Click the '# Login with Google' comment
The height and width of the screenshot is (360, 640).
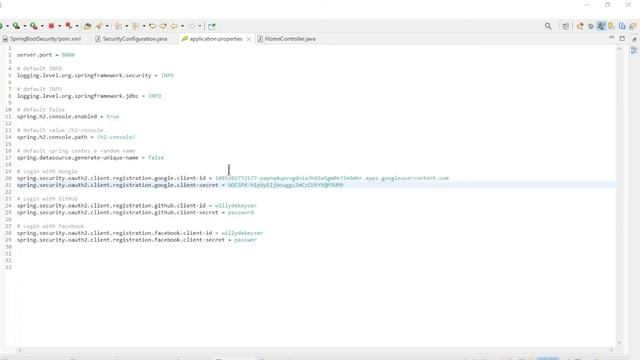pos(47,171)
